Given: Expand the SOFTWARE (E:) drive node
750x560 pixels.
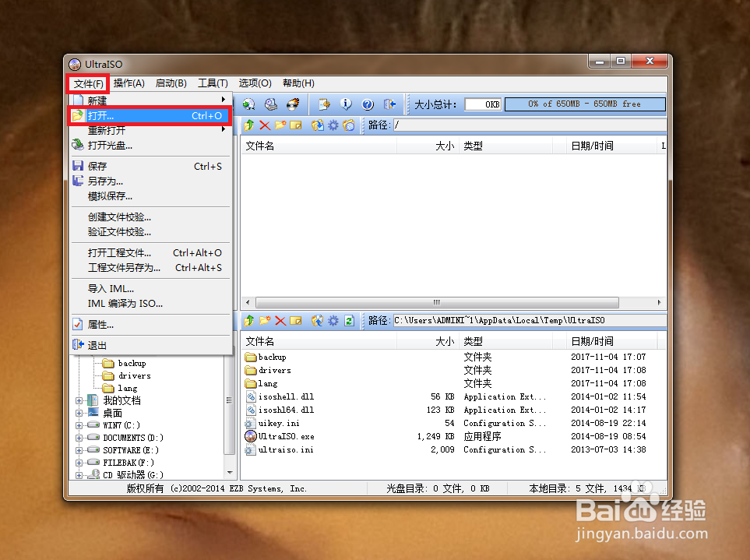Looking at the screenshot, I should tap(79, 450).
